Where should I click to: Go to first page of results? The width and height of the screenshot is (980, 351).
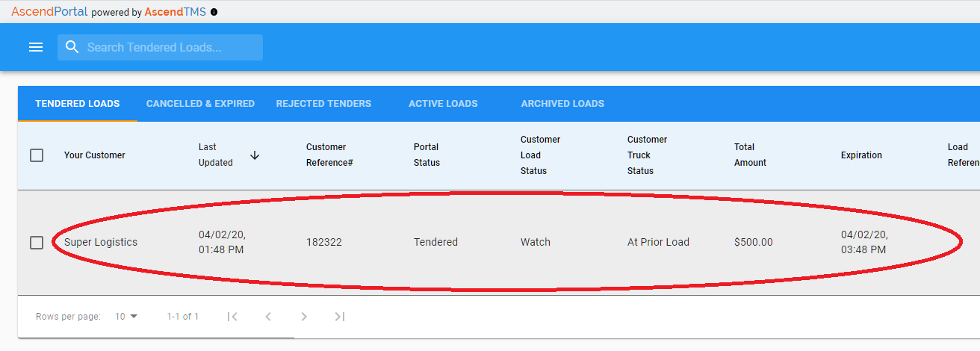coord(232,317)
